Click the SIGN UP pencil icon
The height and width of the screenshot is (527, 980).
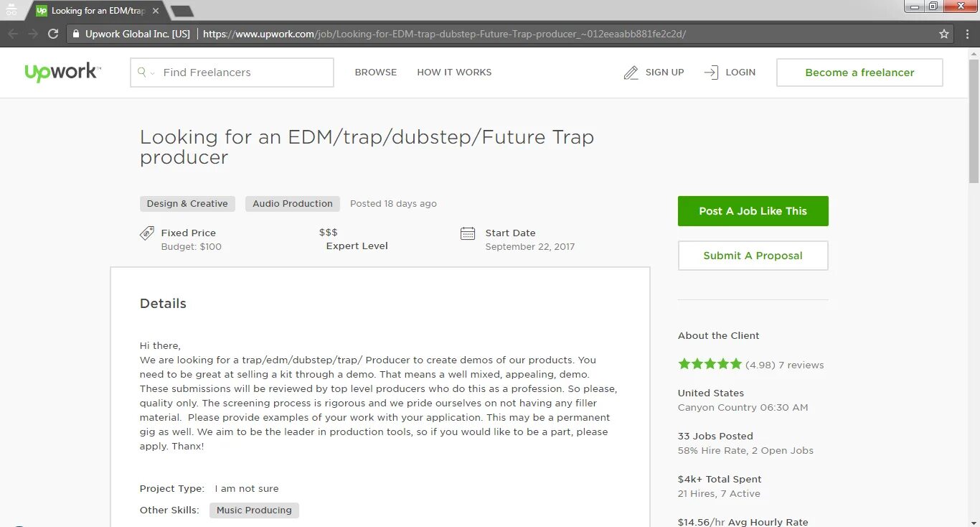click(631, 73)
